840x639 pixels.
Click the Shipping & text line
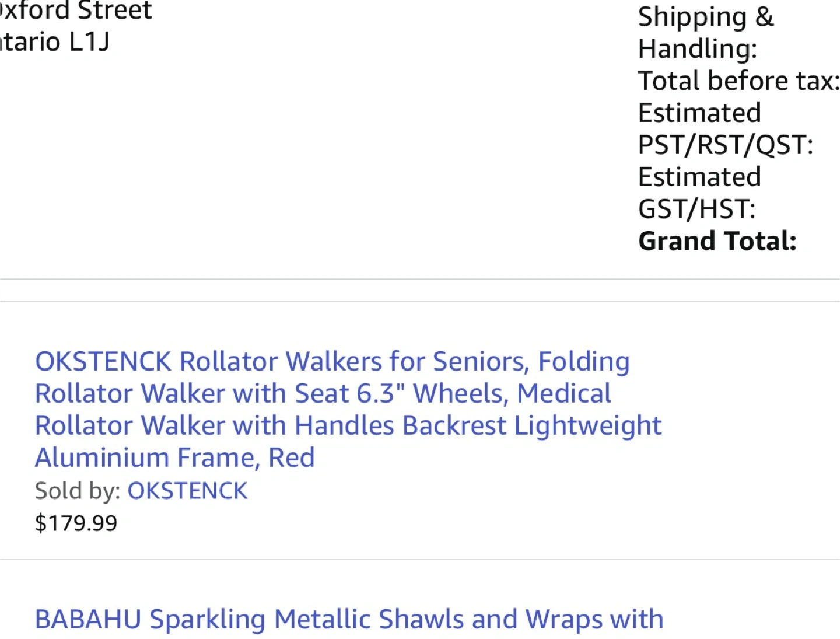click(x=706, y=16)
